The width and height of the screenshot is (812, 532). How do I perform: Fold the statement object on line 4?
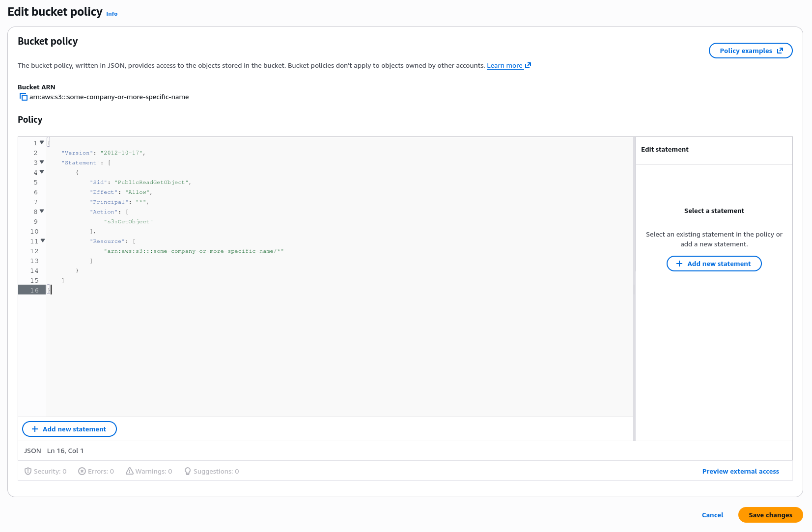42,172
